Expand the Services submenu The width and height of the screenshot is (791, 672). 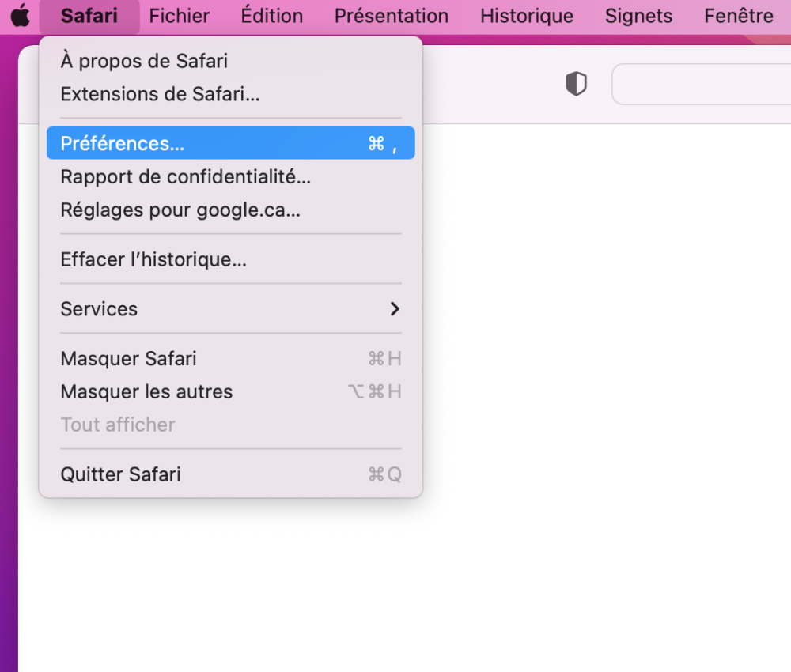click(230, 309)
